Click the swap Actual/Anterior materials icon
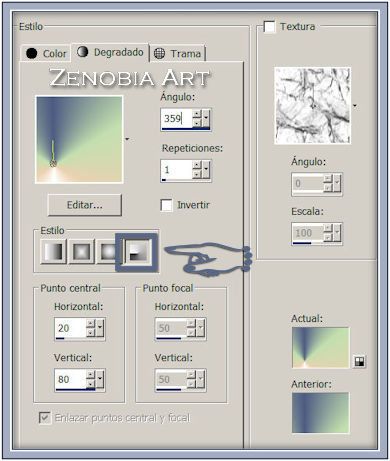Screen dimensions: 390x461 click(359, 361)
